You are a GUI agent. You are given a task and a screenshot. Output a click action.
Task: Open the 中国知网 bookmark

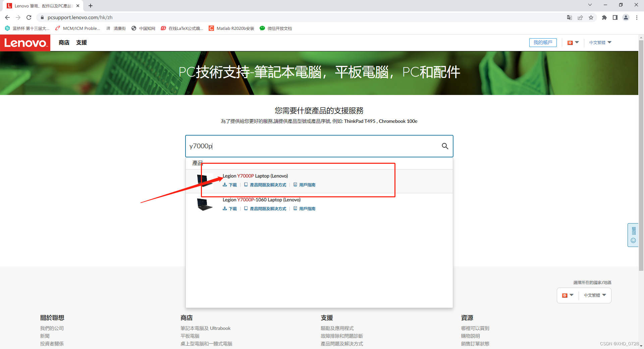pyautogui.click(x=144, y=29)
